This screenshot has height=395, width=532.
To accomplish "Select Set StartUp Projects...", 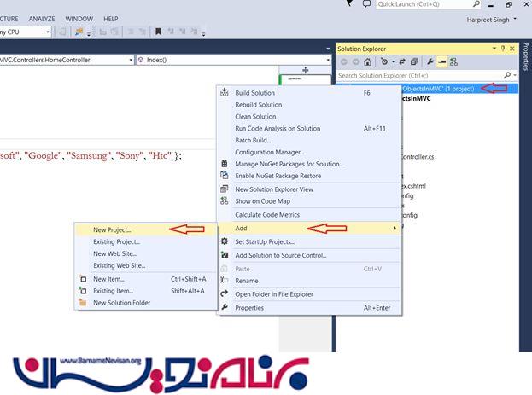I will (309, 242).
